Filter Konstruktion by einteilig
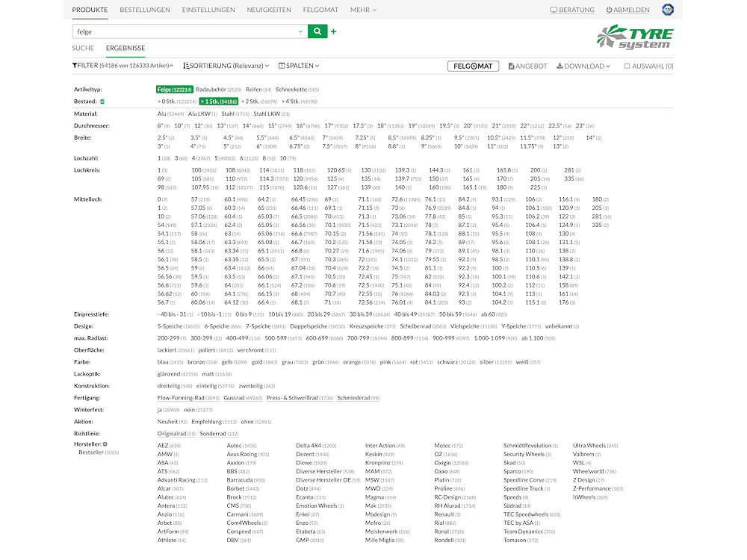Viewport: 747px width, 560px height. click(215, 386)
